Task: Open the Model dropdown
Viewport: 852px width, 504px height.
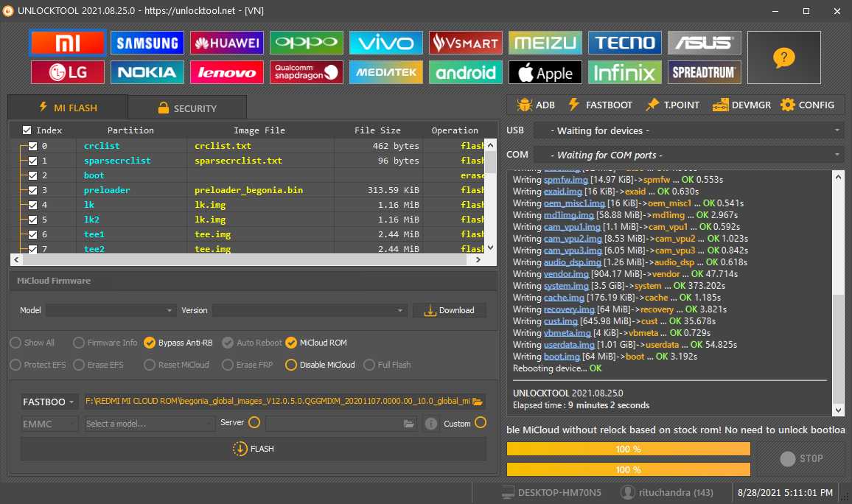Action: [x=111, y=310]
